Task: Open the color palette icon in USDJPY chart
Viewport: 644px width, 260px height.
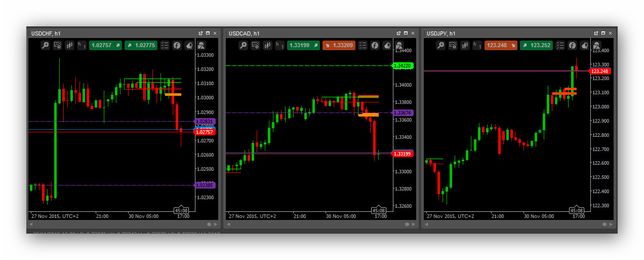Action: coord(585,45)
